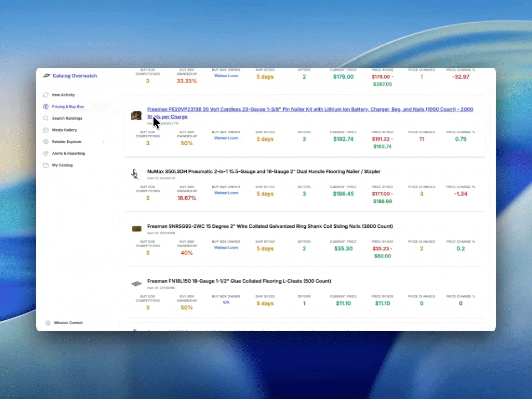Click the $35.23 - $60.00 price range

(382, 253)
